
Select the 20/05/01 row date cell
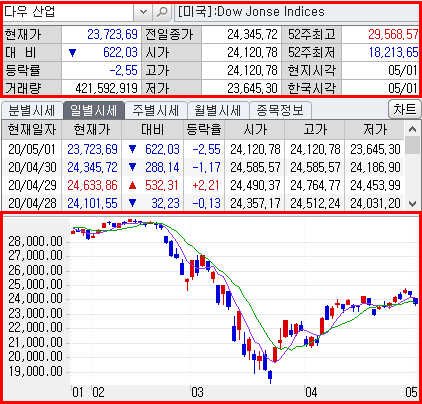click(x=32, y=149)
